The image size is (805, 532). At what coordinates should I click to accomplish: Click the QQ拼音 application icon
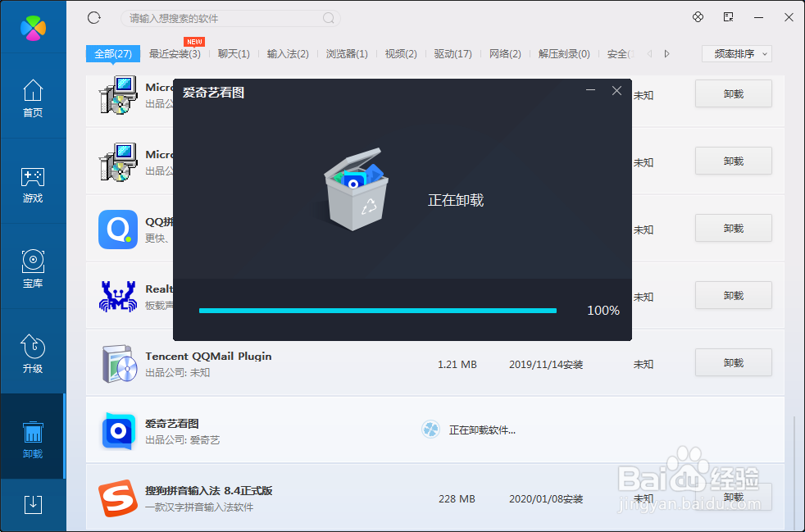coord(118,228)
